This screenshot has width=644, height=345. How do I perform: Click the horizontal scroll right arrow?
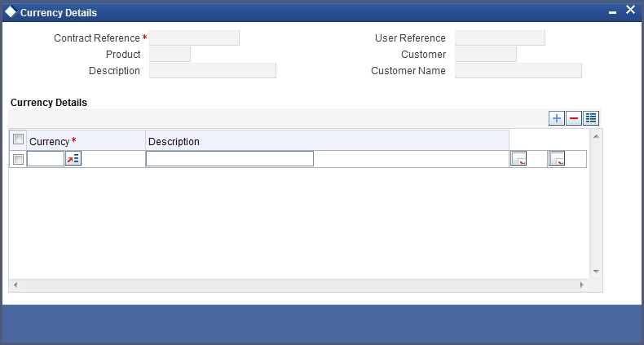(582, 285)
